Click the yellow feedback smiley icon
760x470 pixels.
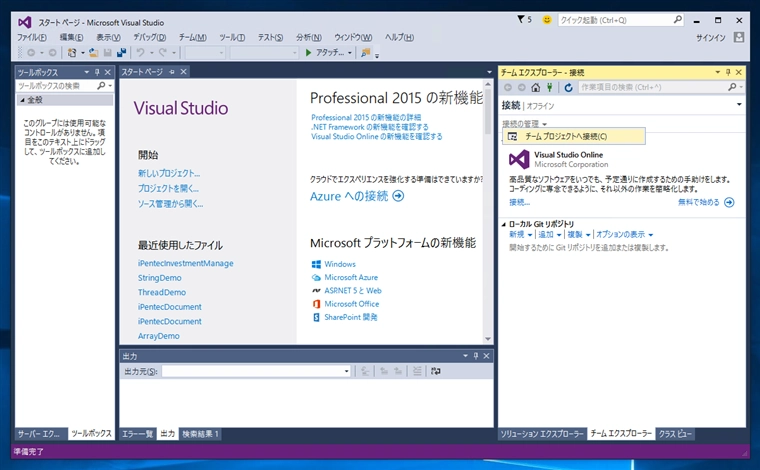coord(547,20)
